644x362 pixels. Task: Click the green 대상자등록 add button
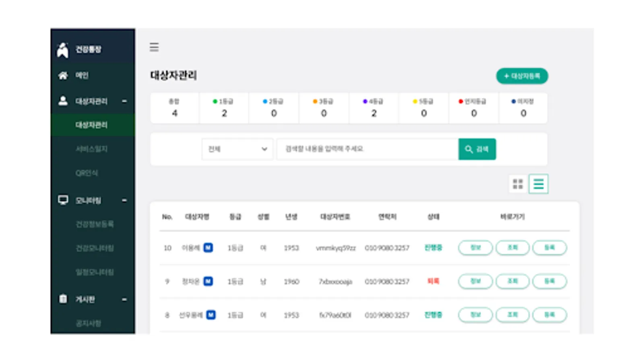tap(522, 76)
